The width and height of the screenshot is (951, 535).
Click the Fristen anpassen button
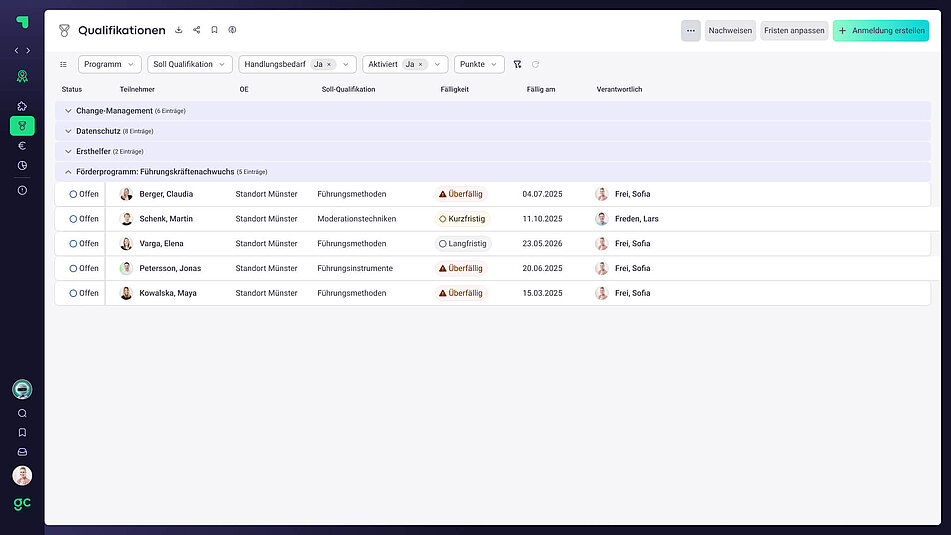click(794, 31)
